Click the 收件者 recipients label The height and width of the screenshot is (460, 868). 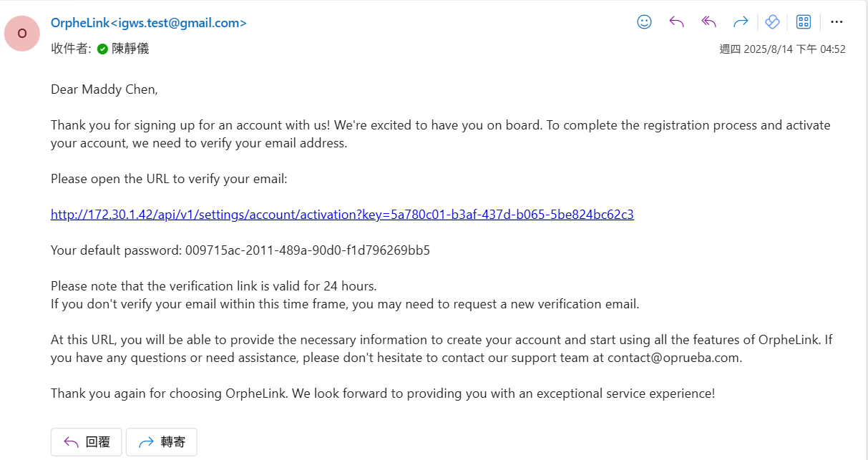[71, 49]
